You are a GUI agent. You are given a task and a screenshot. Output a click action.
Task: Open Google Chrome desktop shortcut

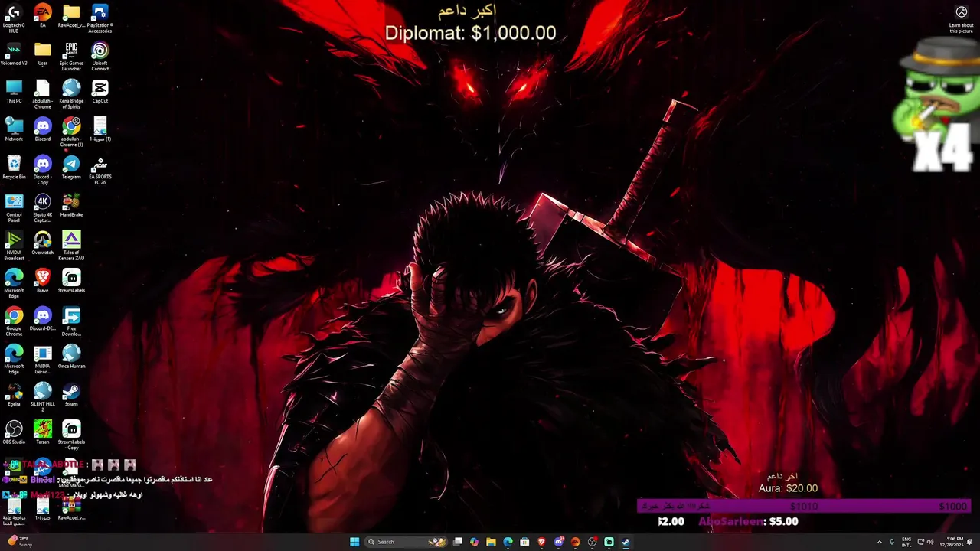tap(14, 322)
